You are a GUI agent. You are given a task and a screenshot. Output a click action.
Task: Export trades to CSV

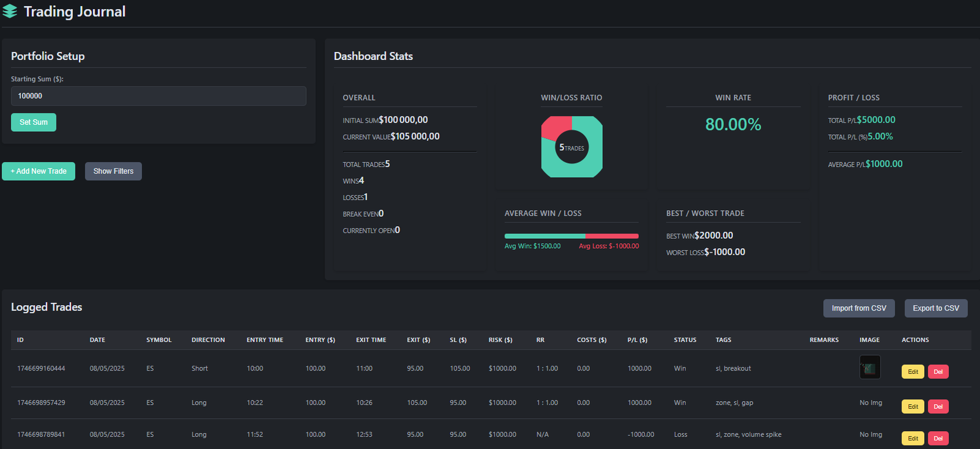936,308
